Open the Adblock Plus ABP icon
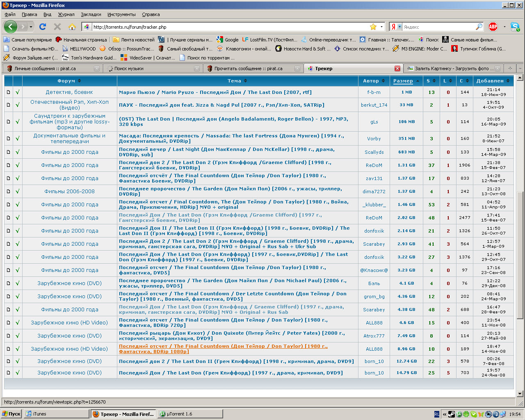The image size is (525, 420). click(x=493, y=27)
